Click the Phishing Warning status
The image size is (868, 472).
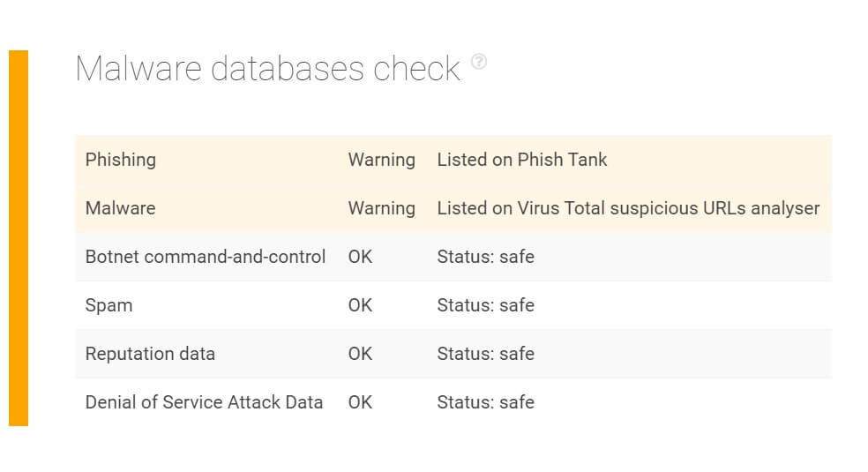381,160
